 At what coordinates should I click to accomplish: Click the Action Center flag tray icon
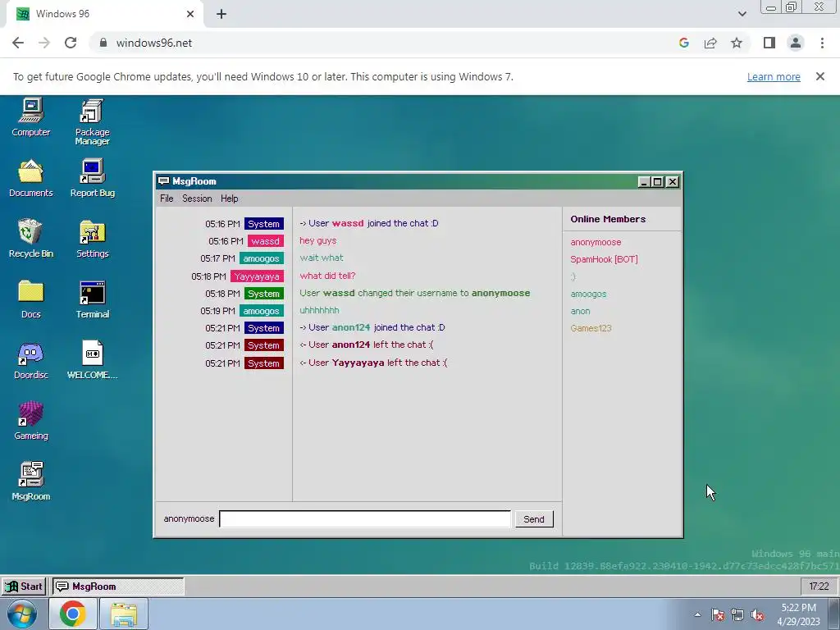(718, 615)
